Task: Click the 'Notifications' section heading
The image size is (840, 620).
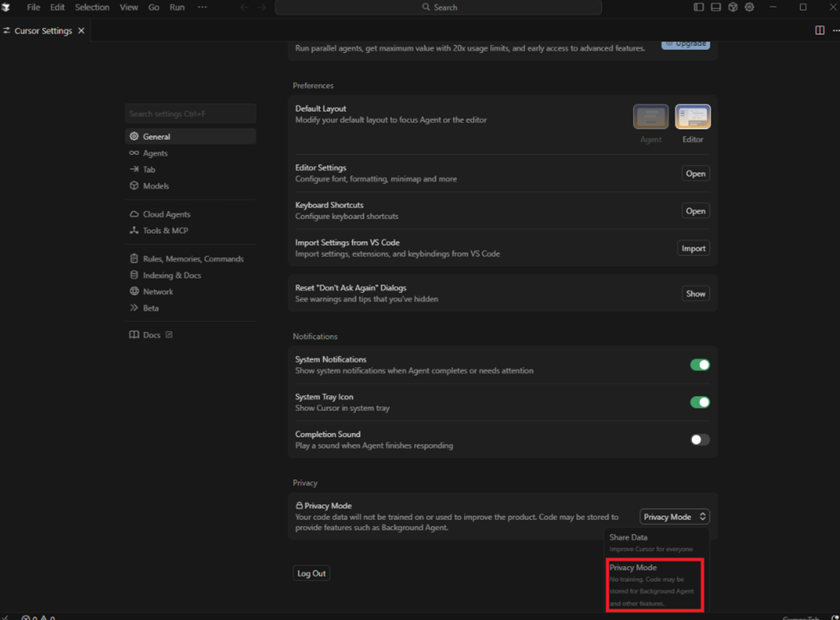Action: coord(315,336)
